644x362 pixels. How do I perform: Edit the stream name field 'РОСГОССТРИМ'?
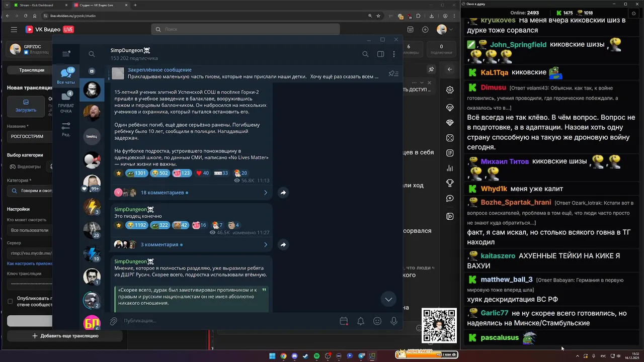click(30, 136)
